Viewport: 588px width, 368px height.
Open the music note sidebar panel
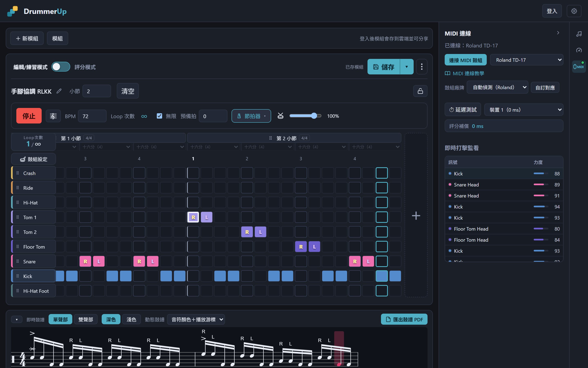click(579, 34)
